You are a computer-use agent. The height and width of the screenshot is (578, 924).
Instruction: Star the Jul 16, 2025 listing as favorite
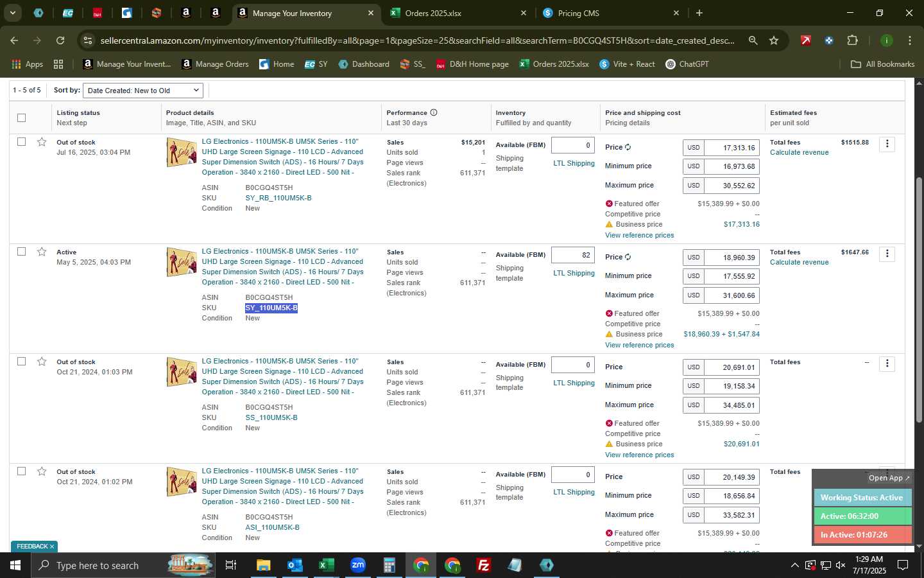coord(42,142)
